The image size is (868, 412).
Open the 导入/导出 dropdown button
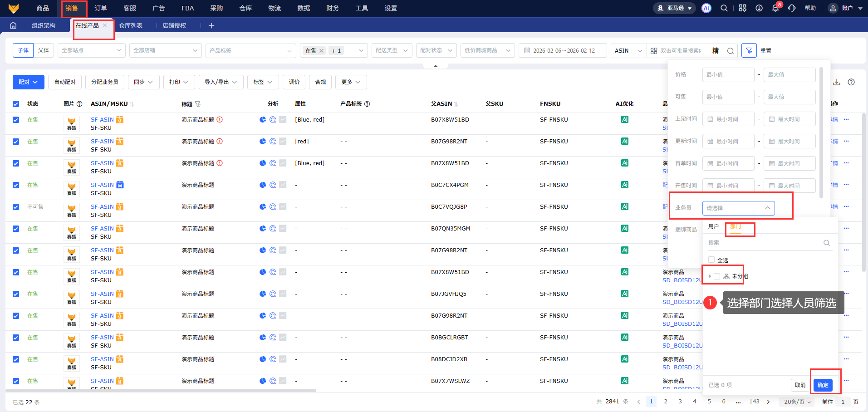click(x=221, y=82)
